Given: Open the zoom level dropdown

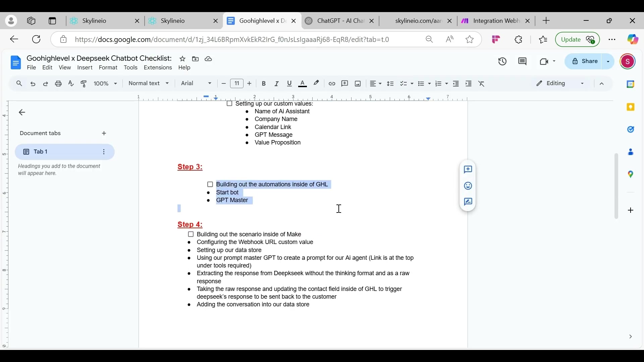Looking at the screenshot, I should pyautogui.click(x=106, y=84).
